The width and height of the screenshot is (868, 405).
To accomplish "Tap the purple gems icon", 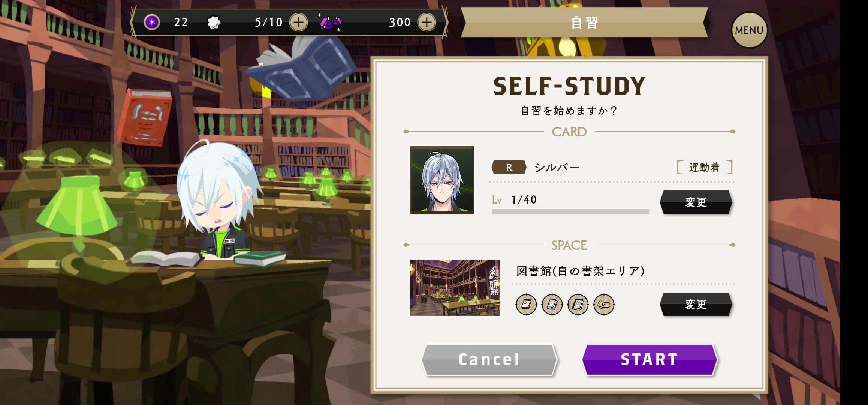I will [330, 23].
